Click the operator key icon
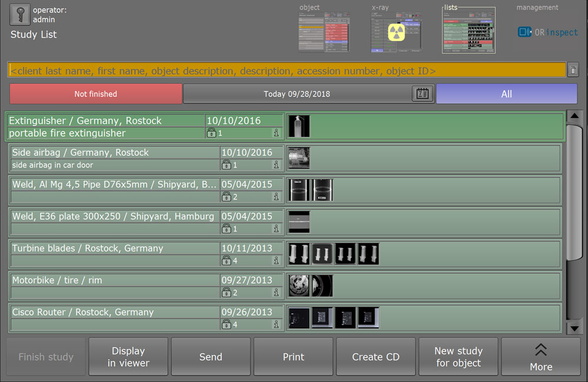 pos(20,15)
